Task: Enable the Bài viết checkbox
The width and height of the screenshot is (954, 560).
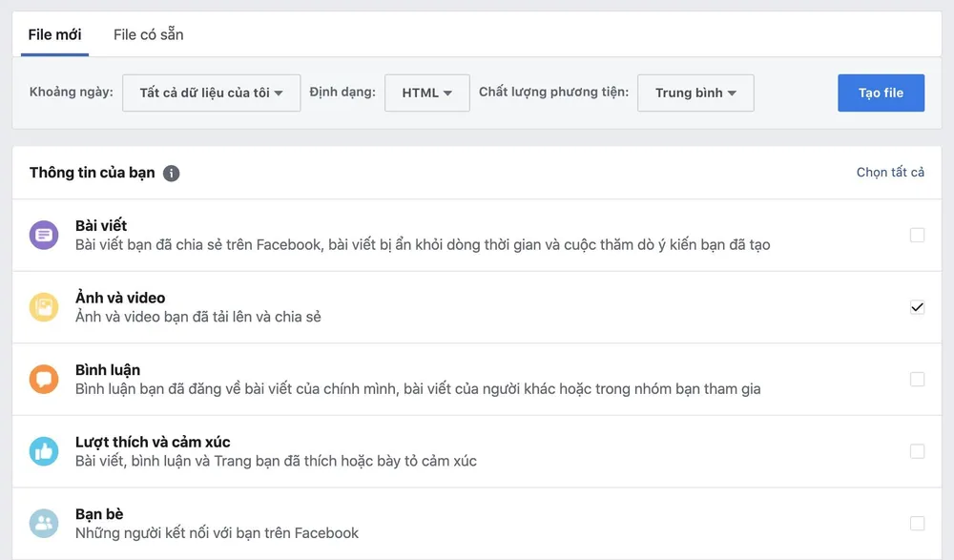Action: [918, 235]
